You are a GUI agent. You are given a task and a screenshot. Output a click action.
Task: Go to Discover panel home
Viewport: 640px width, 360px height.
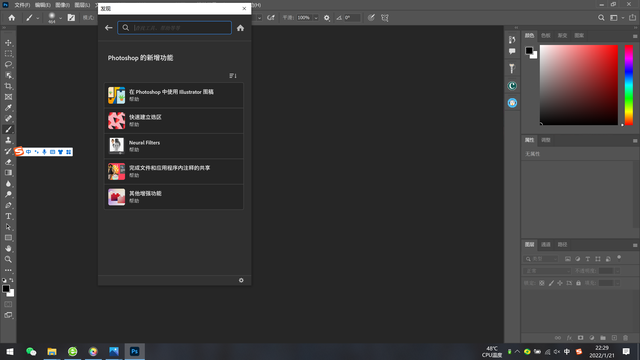240,28
